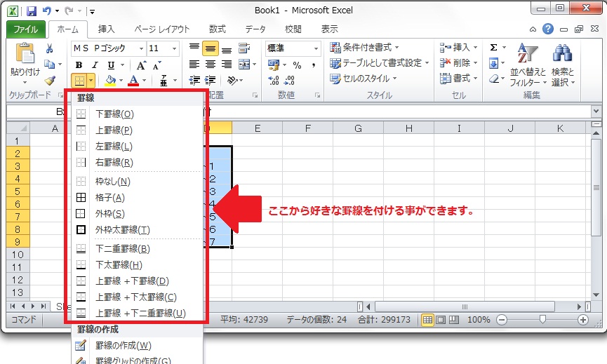Screen dimensions: 607x364
Task: Decrease font size with the small A icon
Action: (156, 66)
